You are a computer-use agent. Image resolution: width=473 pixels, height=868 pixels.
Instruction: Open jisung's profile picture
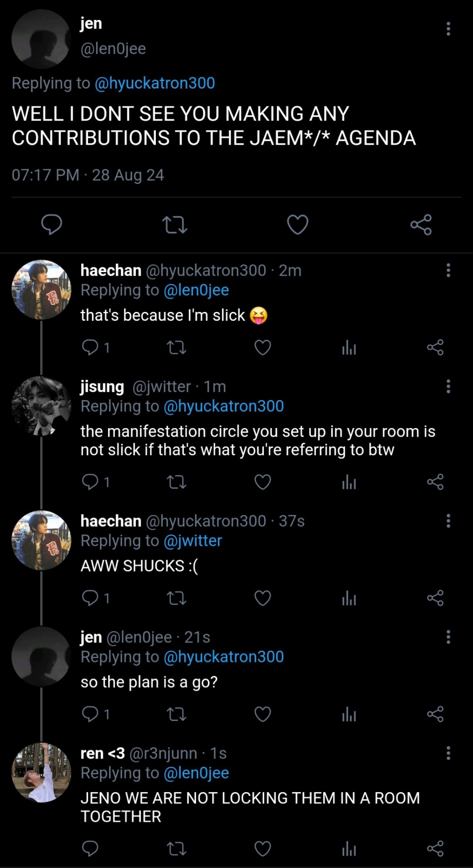point(41,406)
